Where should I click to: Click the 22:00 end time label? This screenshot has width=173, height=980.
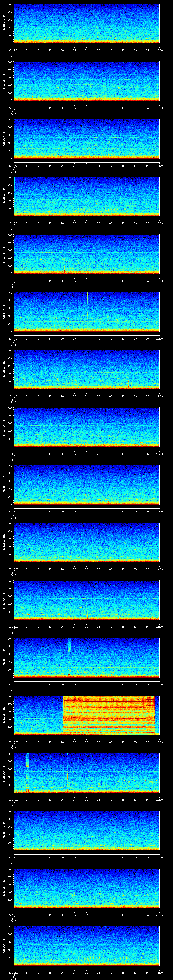(160, 454)
